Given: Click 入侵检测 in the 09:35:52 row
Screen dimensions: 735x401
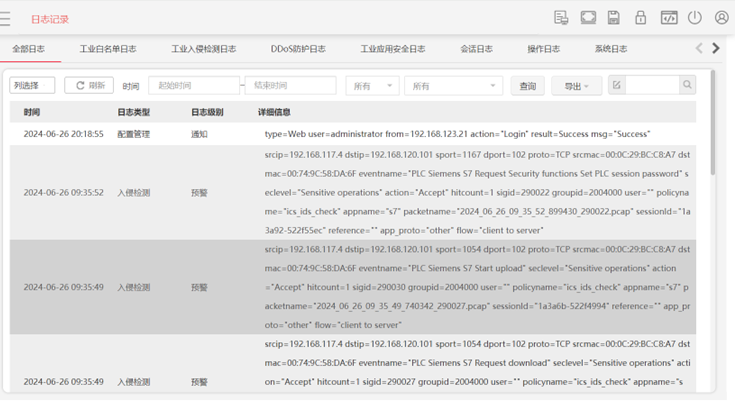Looking at the screenshot, I should (x=134, y=193).
